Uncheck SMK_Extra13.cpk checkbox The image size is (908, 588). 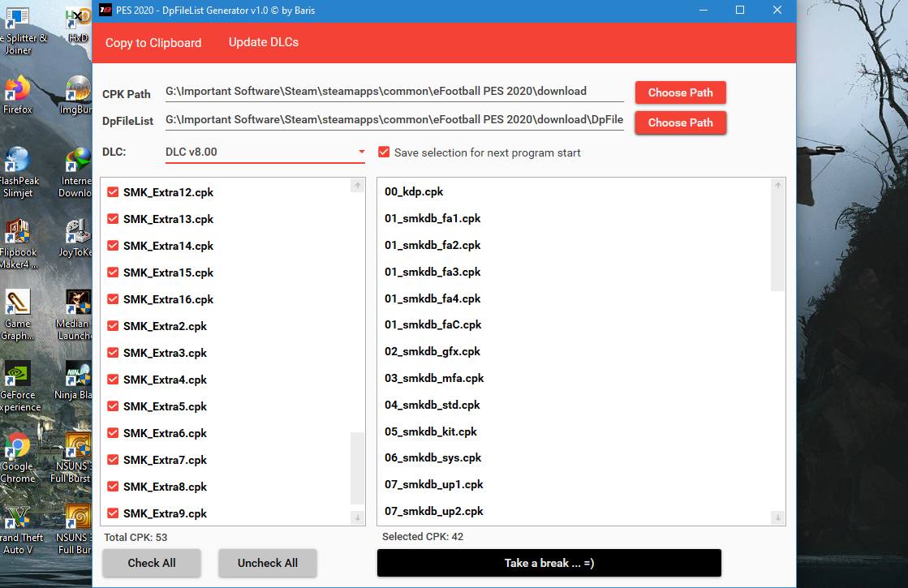[113, 219]
